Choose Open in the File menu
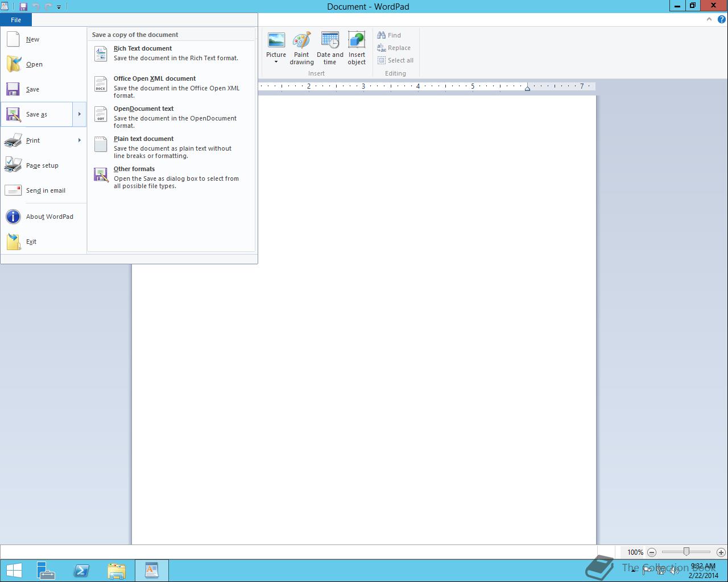 pyautogui.click(x=43, y=64)
